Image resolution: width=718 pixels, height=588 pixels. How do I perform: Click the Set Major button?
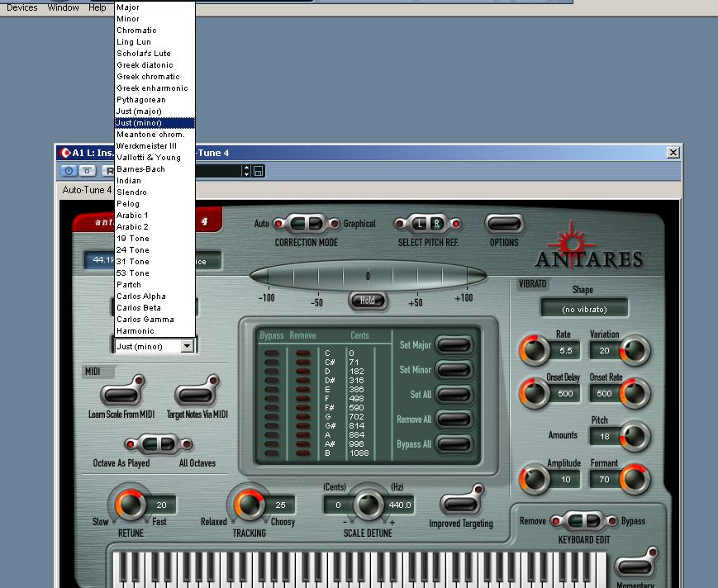point(454,345)
